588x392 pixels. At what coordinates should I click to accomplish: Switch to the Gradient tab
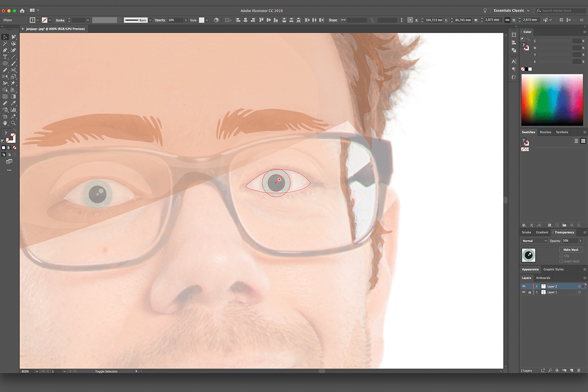(542, 232)
